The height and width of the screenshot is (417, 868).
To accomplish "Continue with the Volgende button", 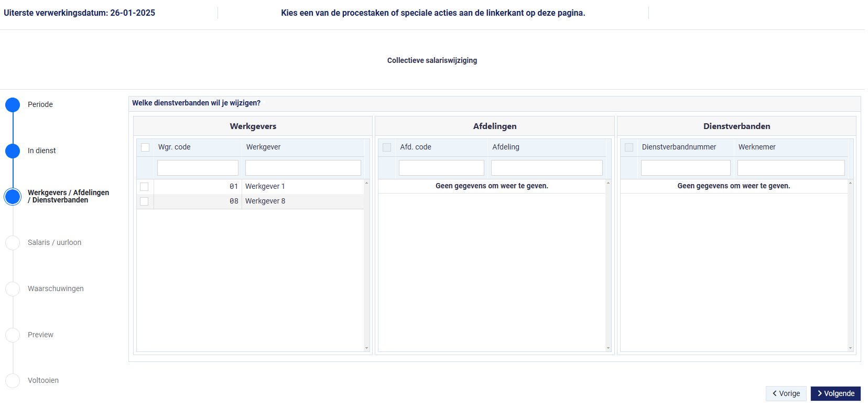I will 836,393.
